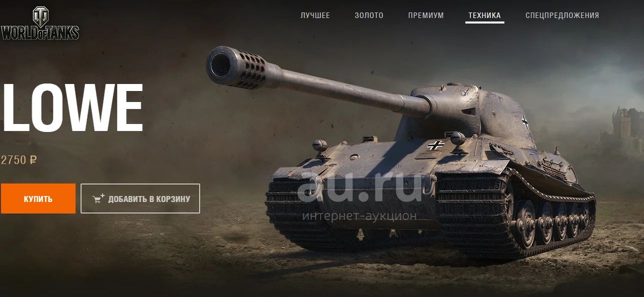Click the ruble currency symbol
This screenshot has height=297, width=644.
click(x=34, y=160)
